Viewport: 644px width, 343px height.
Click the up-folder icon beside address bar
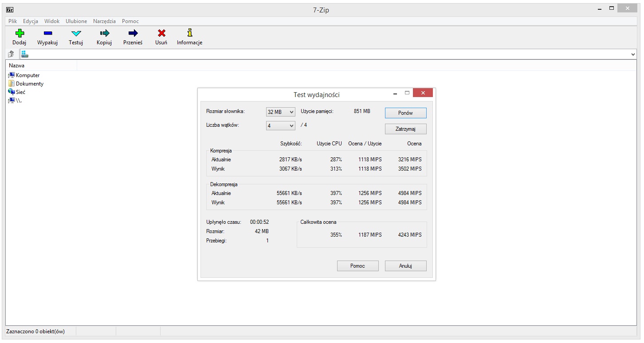pos(11,54)
